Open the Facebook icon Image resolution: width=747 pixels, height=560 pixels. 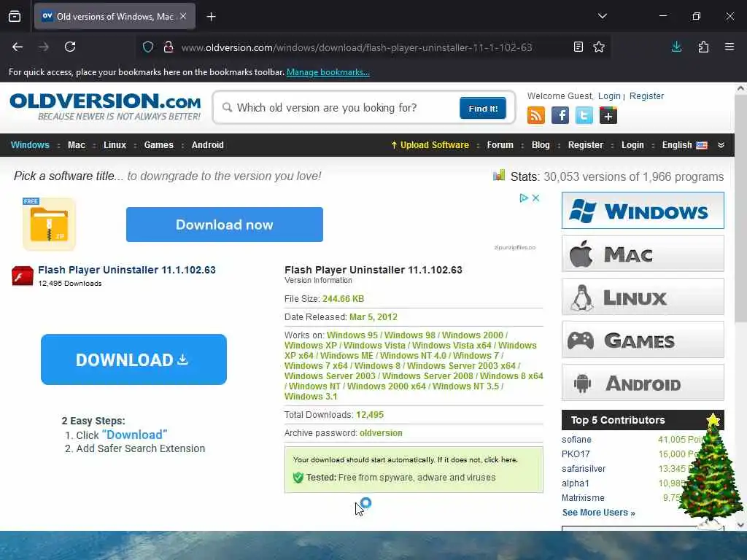click(x=560, y=115)
